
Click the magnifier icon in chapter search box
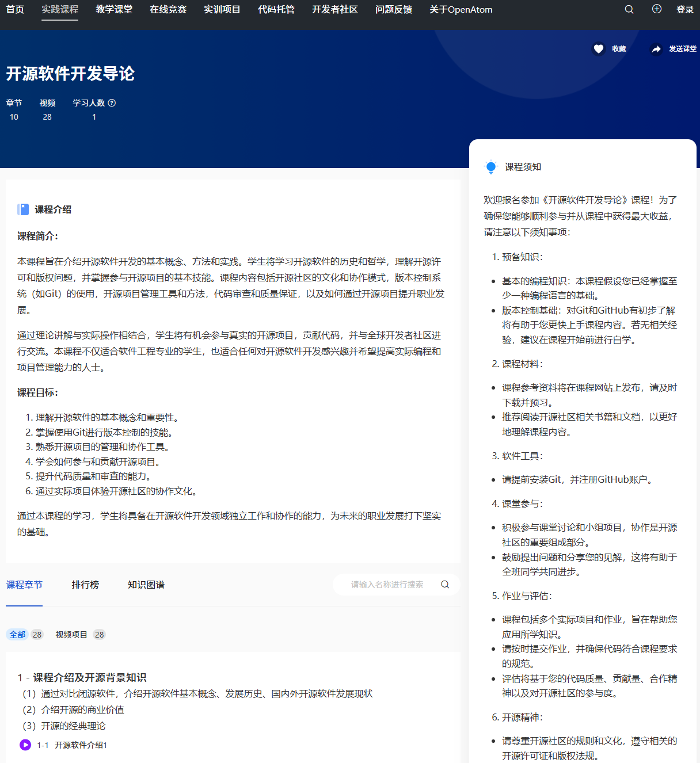tap(445, 585)
